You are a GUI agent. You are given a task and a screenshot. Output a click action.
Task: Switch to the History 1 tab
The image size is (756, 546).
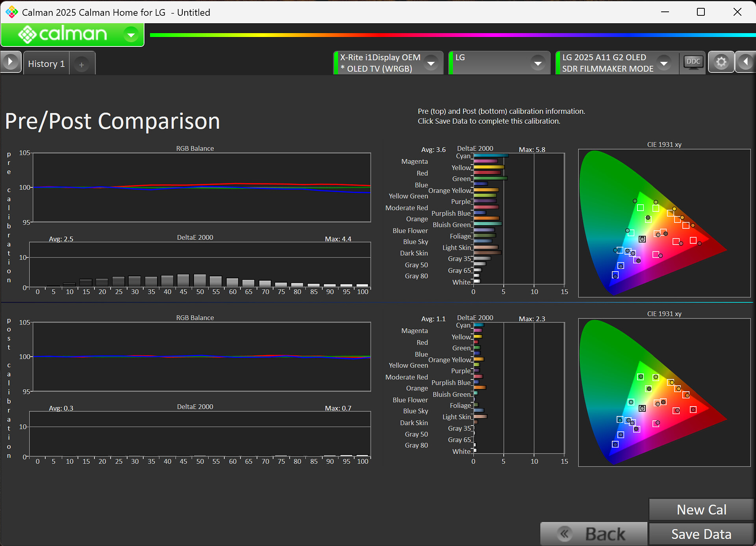pos(46,64)
